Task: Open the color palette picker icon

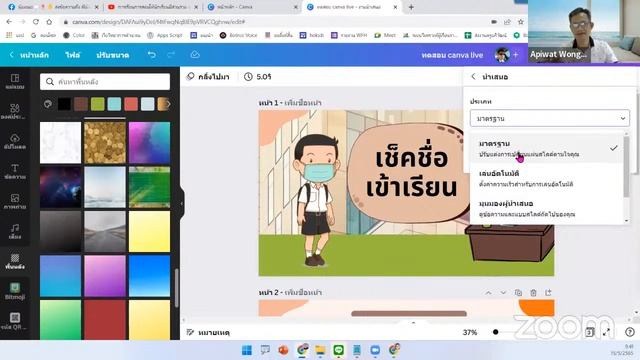Action: point(48,104)
